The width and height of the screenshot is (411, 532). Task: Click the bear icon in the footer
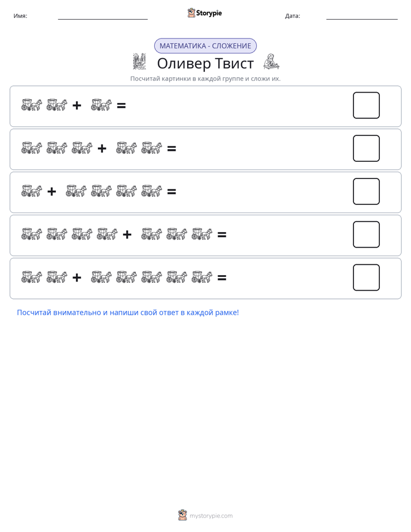point(182,515)
